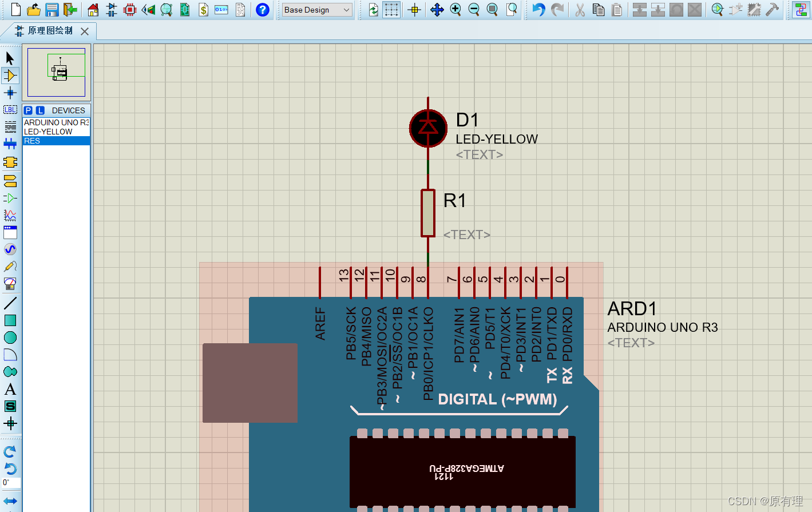Close the 原理图绘制 tab
The height and width of the screenshot is (512, 812).
(85, 31)
